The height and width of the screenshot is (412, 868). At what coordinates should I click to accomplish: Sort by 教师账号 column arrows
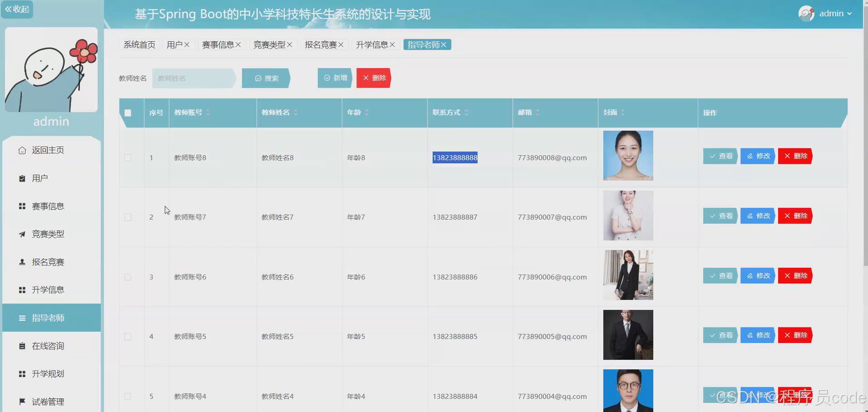coord(208,113)
